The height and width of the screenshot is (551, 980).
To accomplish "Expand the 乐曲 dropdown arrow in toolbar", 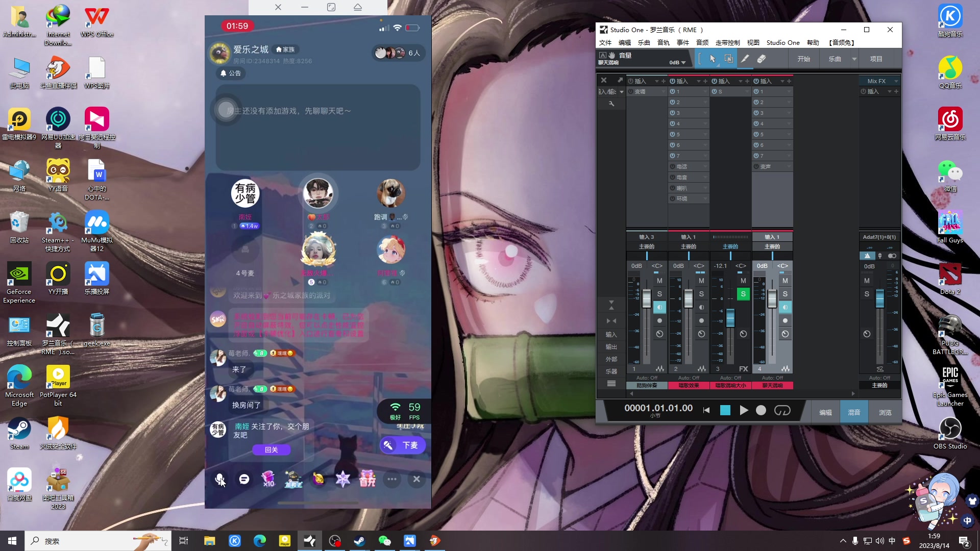I will click(x=854, y=59).
